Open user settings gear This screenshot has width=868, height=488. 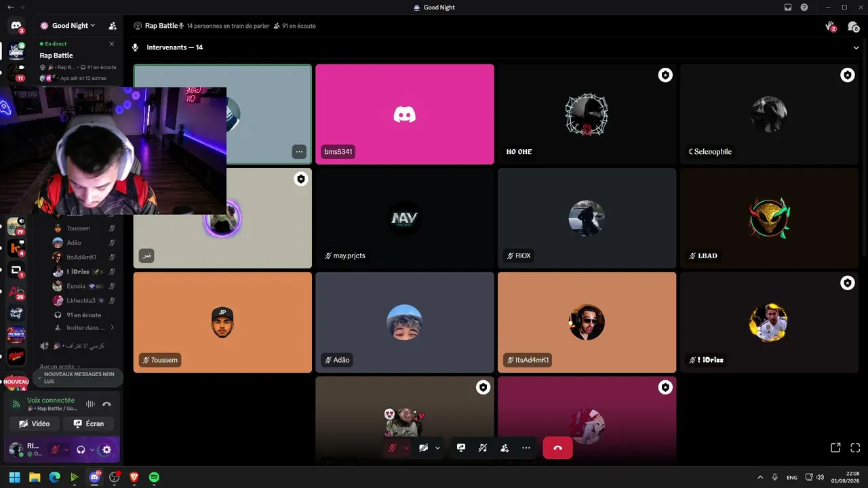(x=106, y=449)
